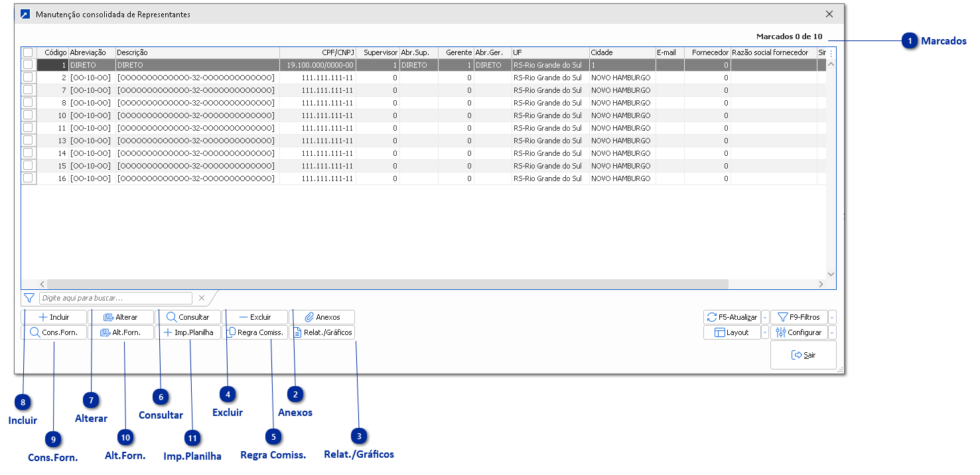Viewport: 980px width, 475px height.
Task: Click the Alterar button
Action: tap(121, 317)
